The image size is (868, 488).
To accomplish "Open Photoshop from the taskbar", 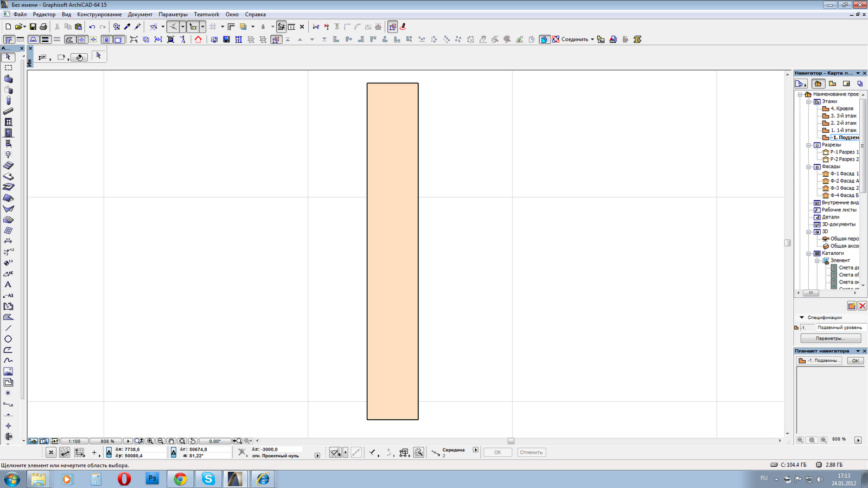I will coord(152,479).
